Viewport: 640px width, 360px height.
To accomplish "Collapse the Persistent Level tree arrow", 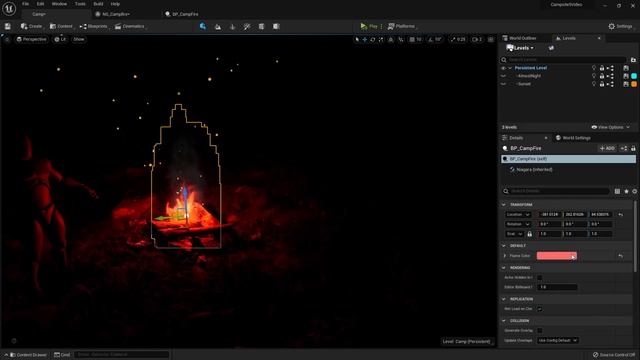I will click(510, 68).
